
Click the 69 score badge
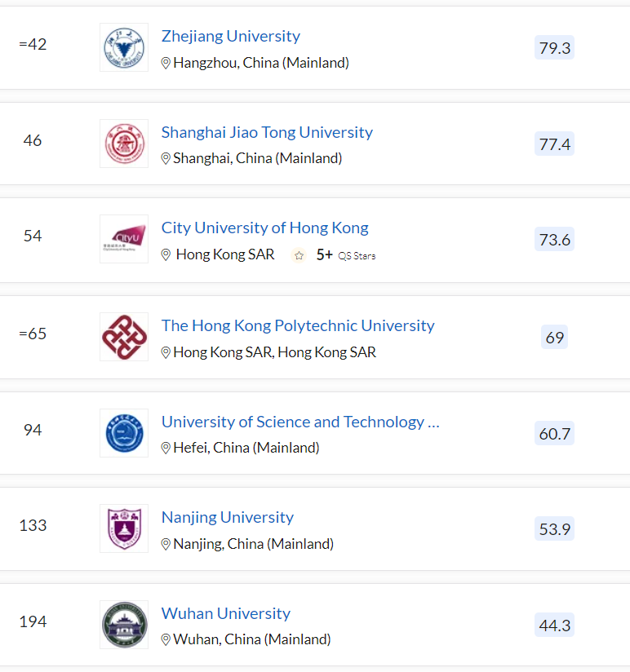pos(554,337)
